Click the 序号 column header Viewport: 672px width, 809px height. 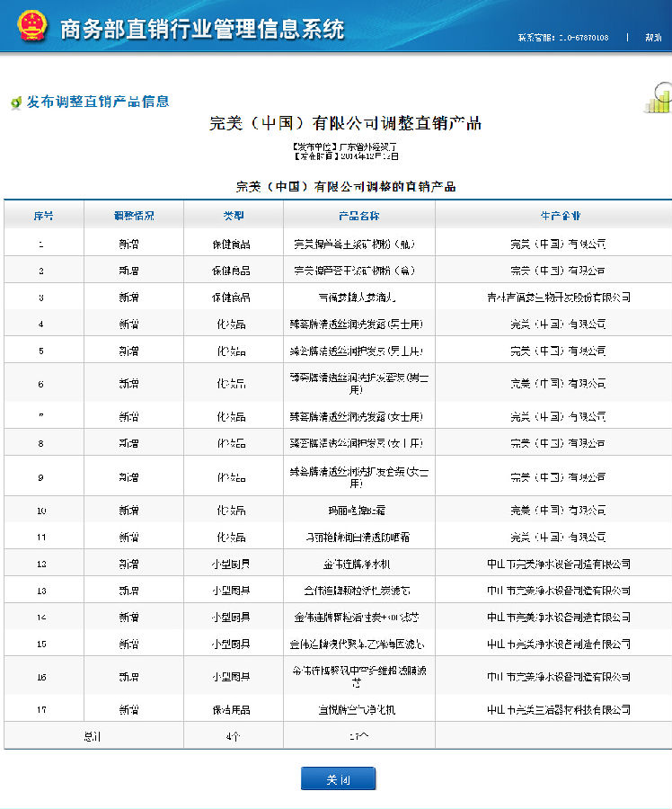coord(43,216)
